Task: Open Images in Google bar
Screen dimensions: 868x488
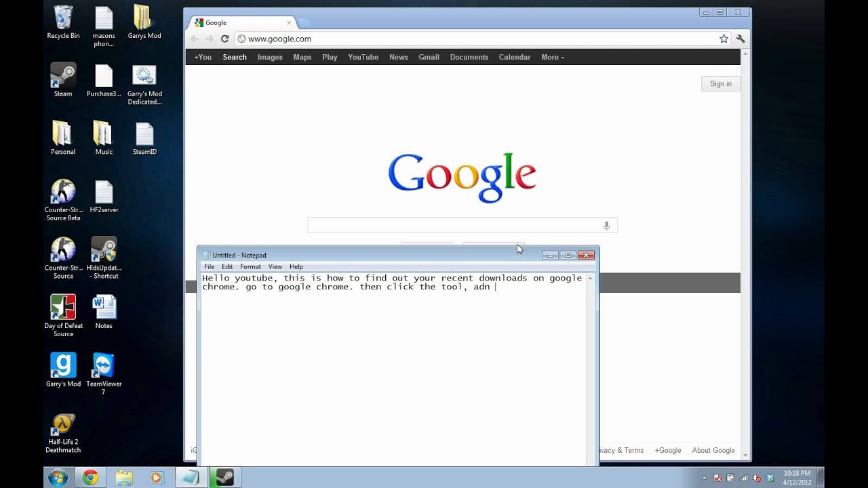Action: pyautogui.click(x=270, y=57)
